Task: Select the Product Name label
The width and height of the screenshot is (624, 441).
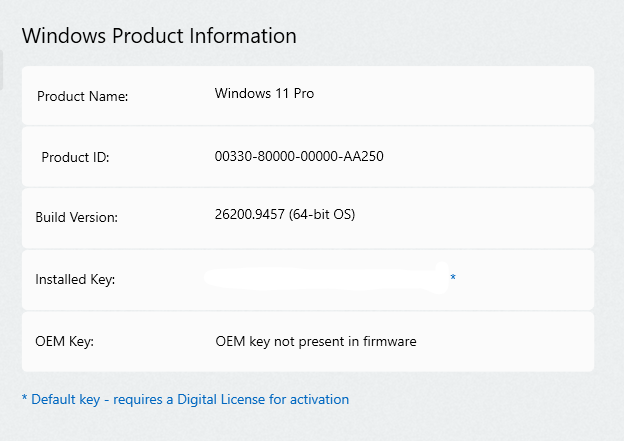Action: tap(82, 96)
